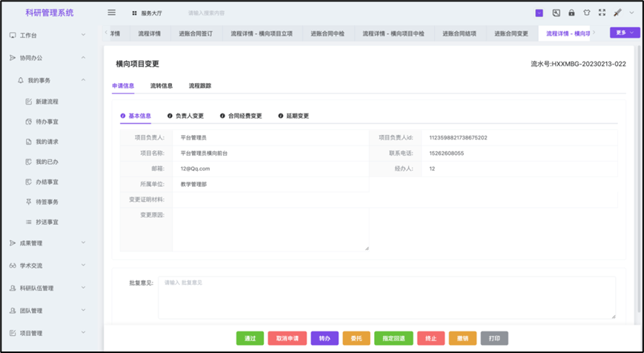Toggle fullscreen with the expand icon

pos(602,13)
